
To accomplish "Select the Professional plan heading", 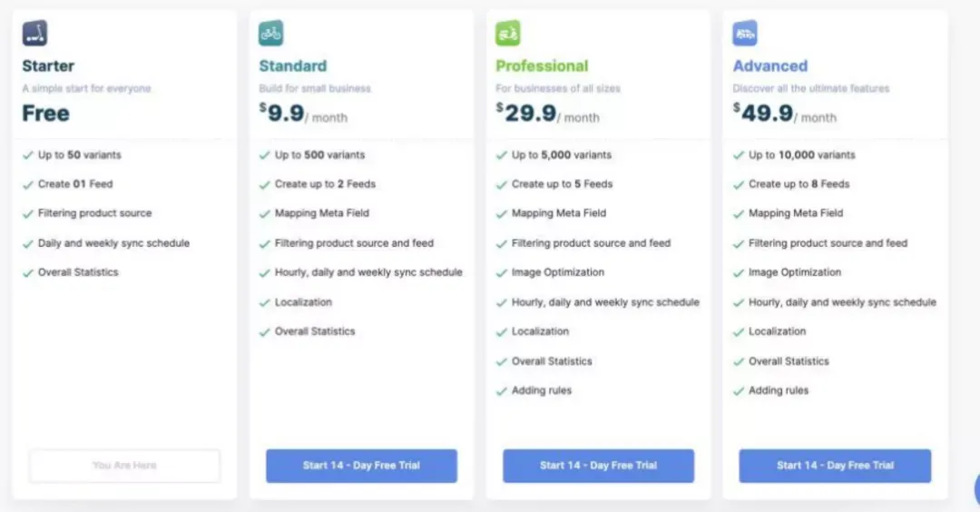I will 542,65.
